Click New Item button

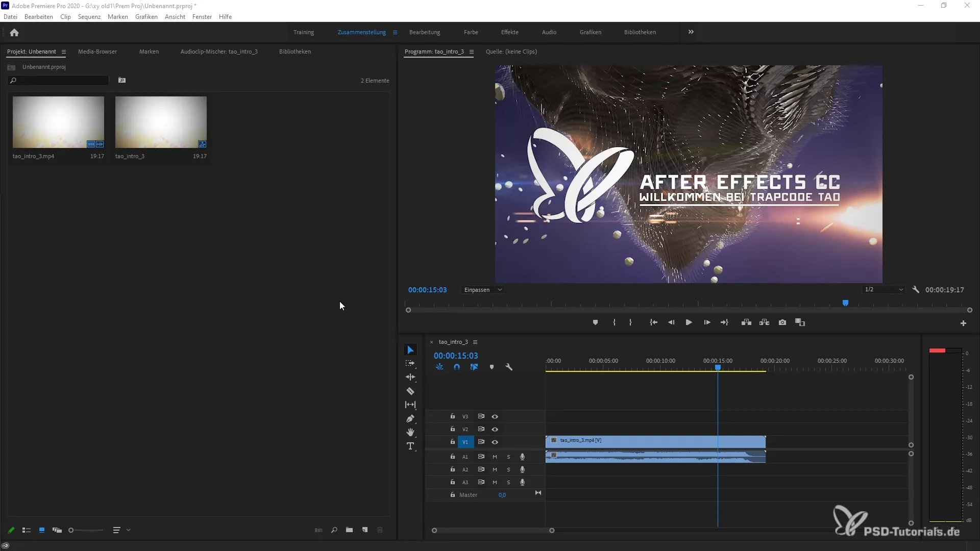pyautogui.click(x=365, y=531)
